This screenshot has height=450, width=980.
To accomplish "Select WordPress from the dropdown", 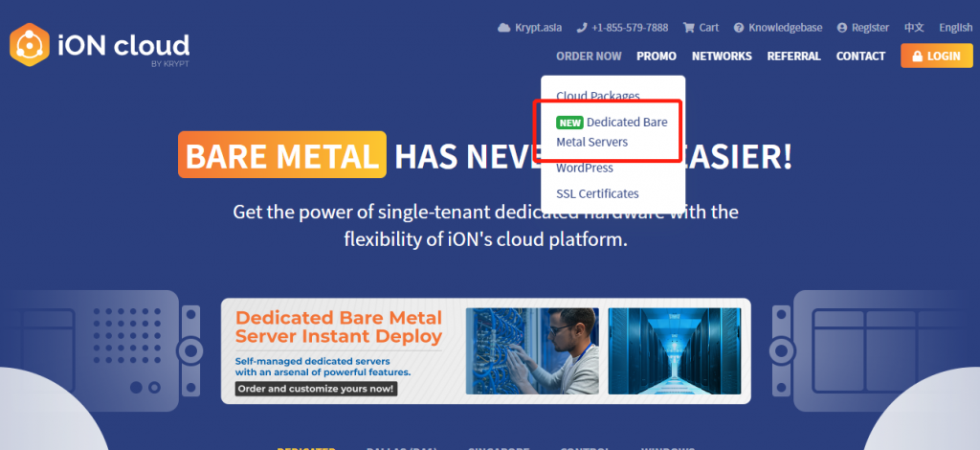I will point(585,169).
